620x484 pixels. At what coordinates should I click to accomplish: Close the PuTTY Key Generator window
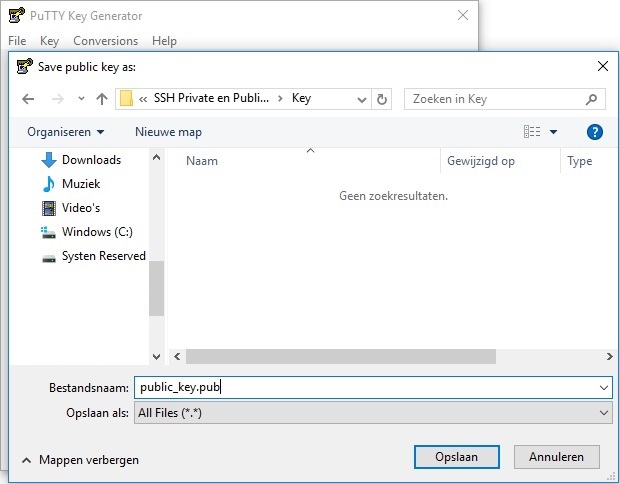click(x=463, y=15)
